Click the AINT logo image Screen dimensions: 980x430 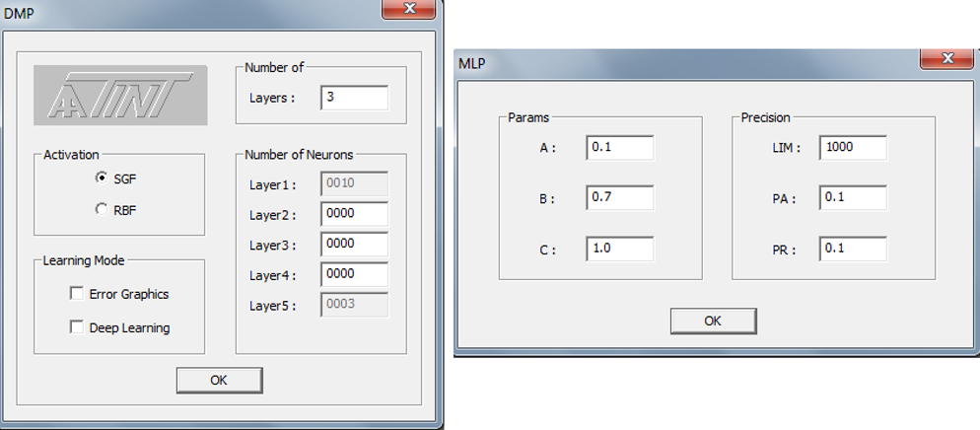[x=120, y=95]
